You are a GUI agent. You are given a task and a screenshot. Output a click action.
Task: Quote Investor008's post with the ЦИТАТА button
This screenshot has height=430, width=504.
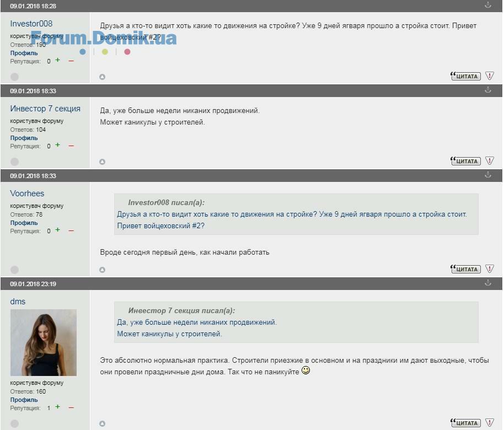(465, 76)
